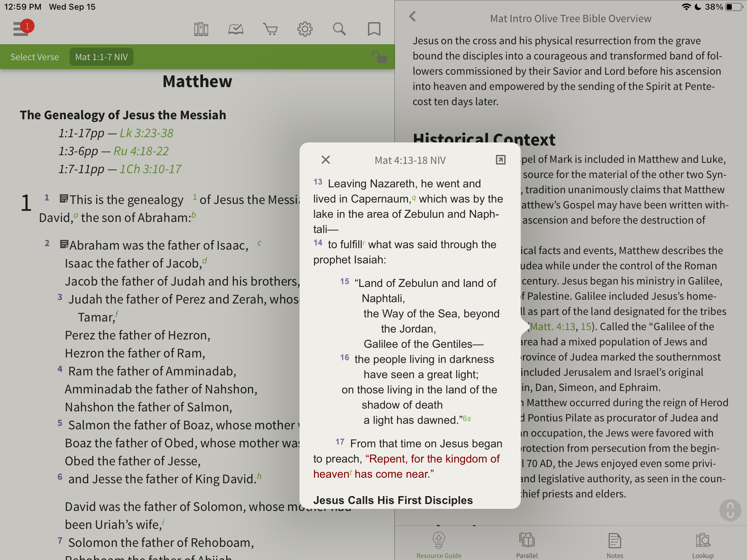Tap note icon beside verse 2
747x560 pixels.
pos(64,244)
